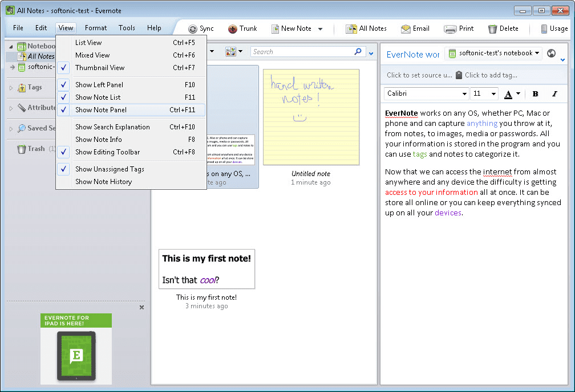Open the Help menu

coord(154,28)
